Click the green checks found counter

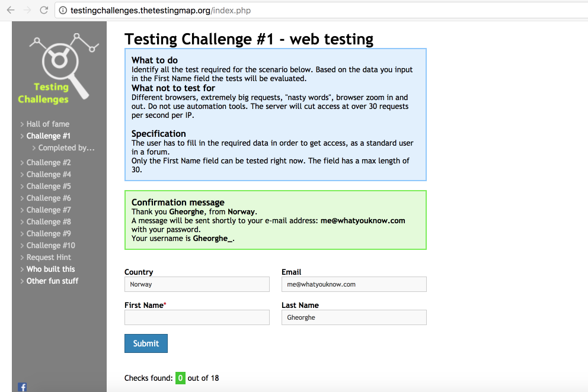[180, 378]
